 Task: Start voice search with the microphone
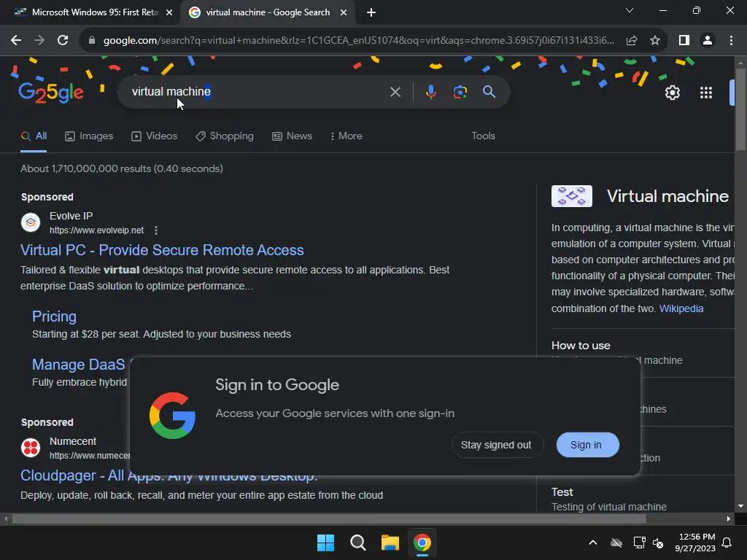[x=430, y=92]
